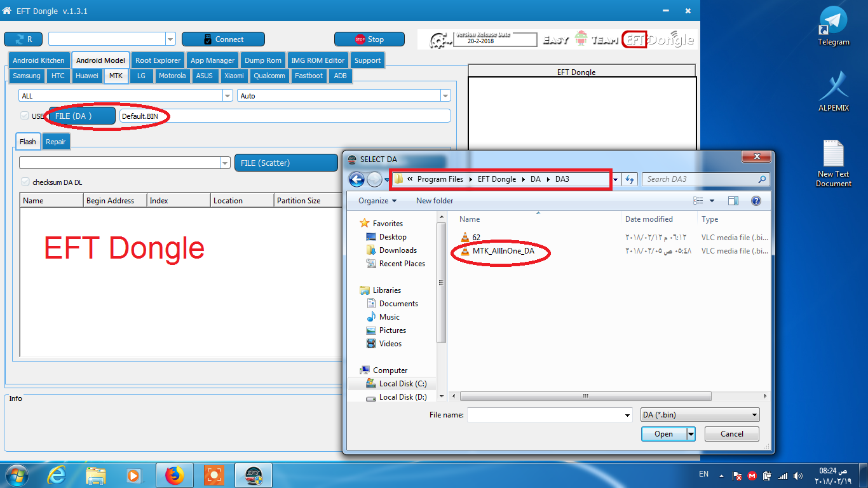Open the change view dropdown arrow
The height and width of the screenshot is (488, 868).
(712, 201)
